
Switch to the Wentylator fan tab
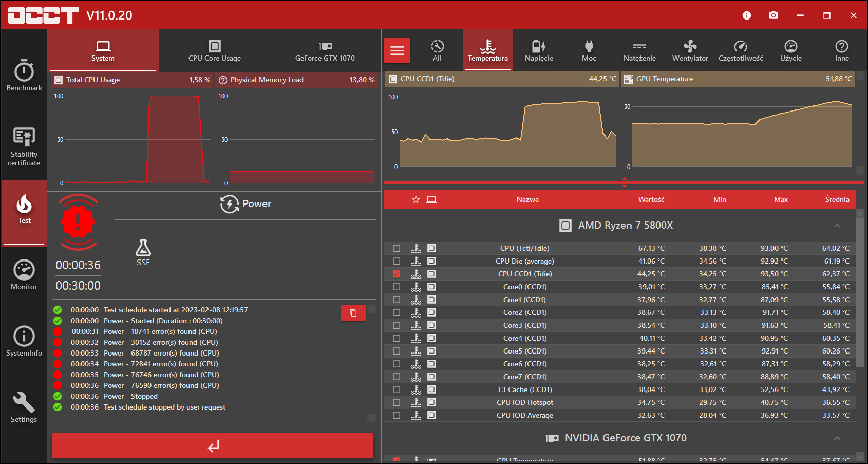pyautogui.click(x=690, y=50)
